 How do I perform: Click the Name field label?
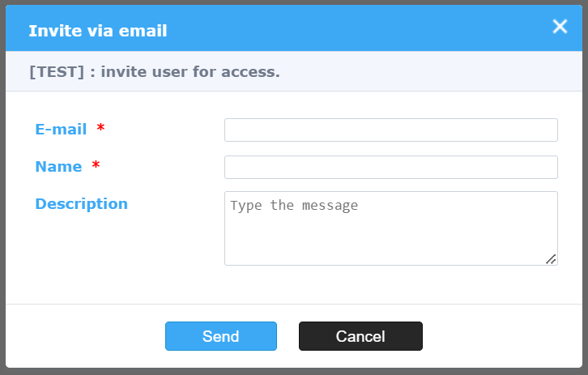58,166
